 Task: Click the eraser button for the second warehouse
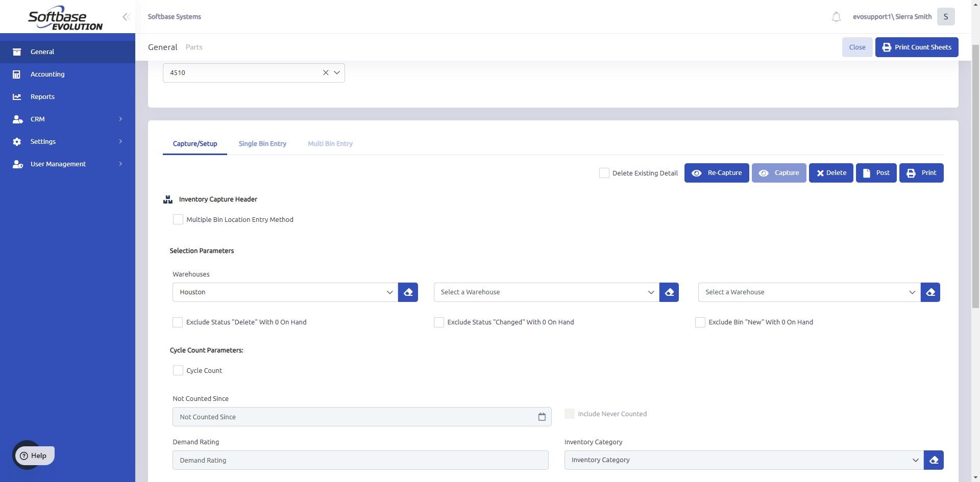669,292
